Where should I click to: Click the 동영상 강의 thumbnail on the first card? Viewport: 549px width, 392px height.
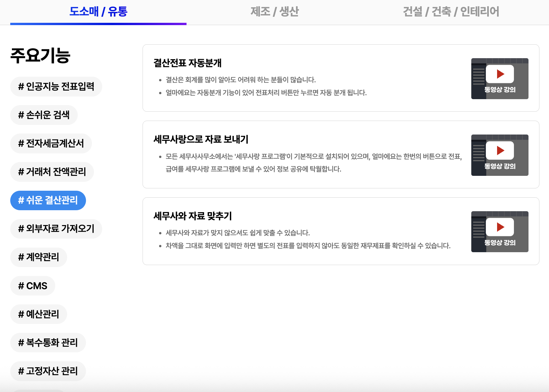click(499, 78)
